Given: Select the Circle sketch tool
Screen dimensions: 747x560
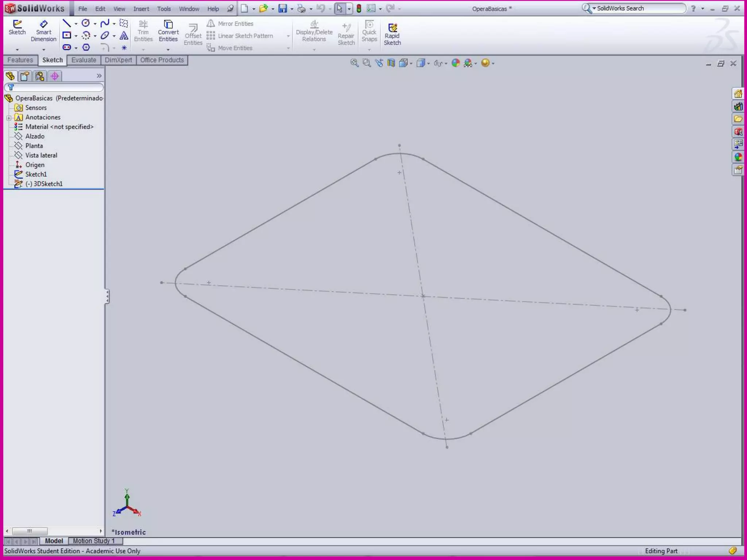Looking at the screenshot, I should point(86,23).
